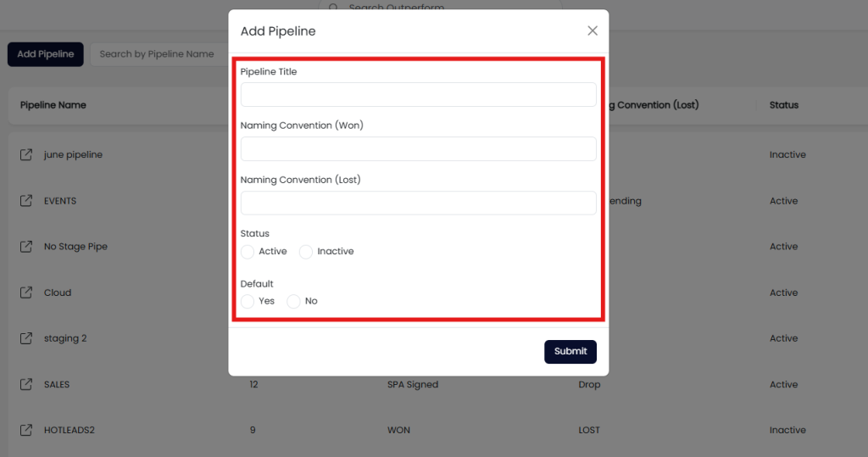The width and height of the screenshot is (868, 457).
Task: Click the Naming Convention (Won) input
Action: click(418, 148)
